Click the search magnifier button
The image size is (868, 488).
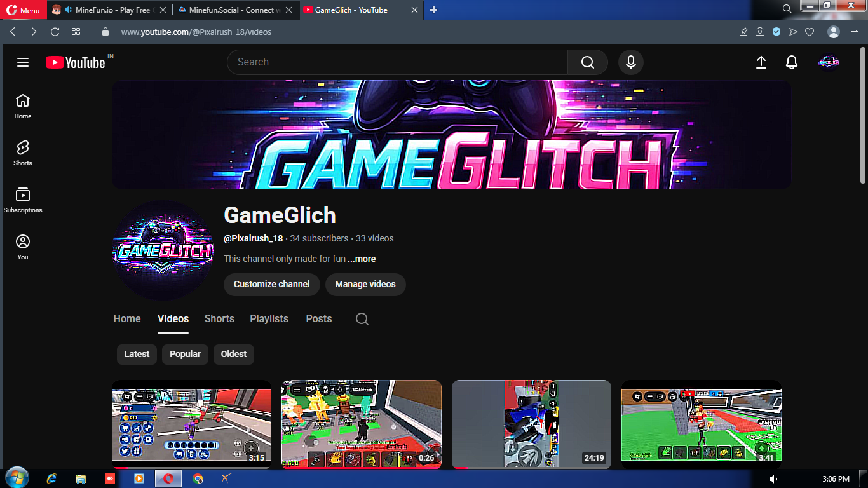587,62
